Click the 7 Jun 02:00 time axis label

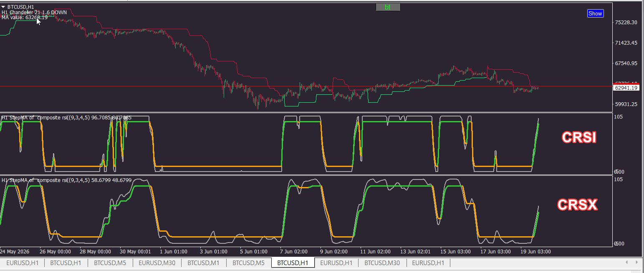[x=294, y=252]
